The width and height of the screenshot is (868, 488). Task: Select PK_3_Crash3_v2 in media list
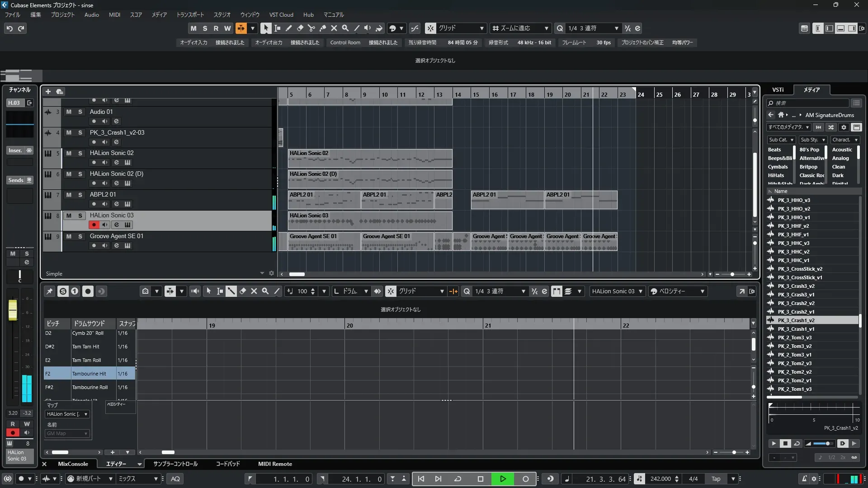(x=796, y=286)
